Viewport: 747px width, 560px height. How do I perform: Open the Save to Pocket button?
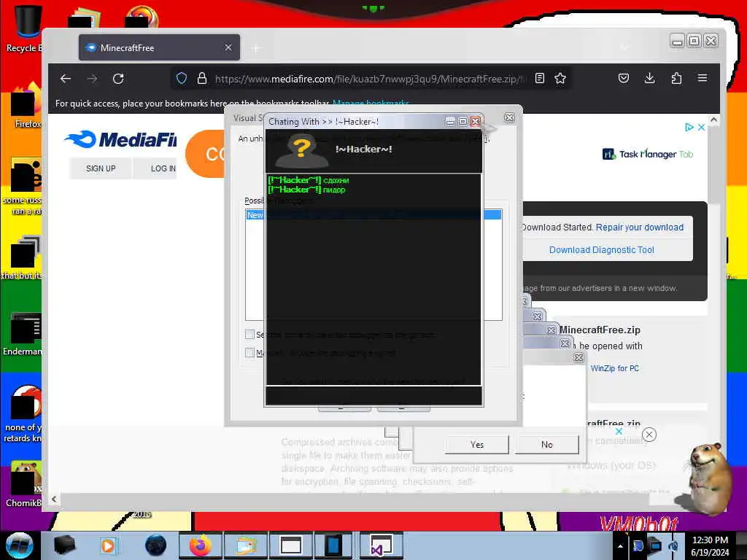pos(624,78)
